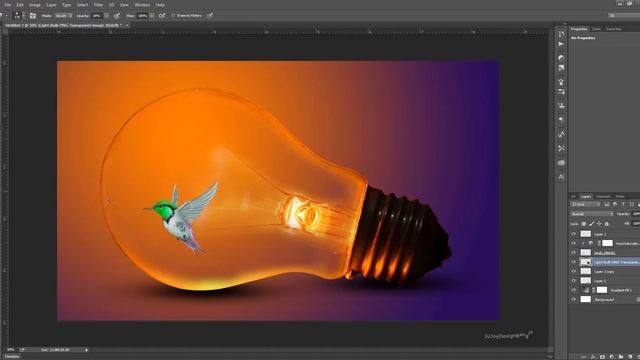Lock position icon in Layers panel

[599, 224]
